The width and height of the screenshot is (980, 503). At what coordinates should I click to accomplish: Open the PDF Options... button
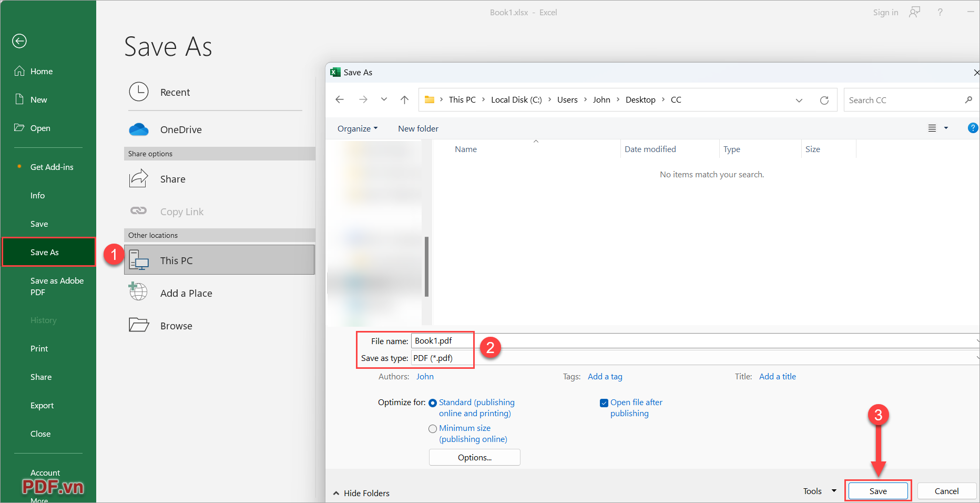click(x=475, y=457)
